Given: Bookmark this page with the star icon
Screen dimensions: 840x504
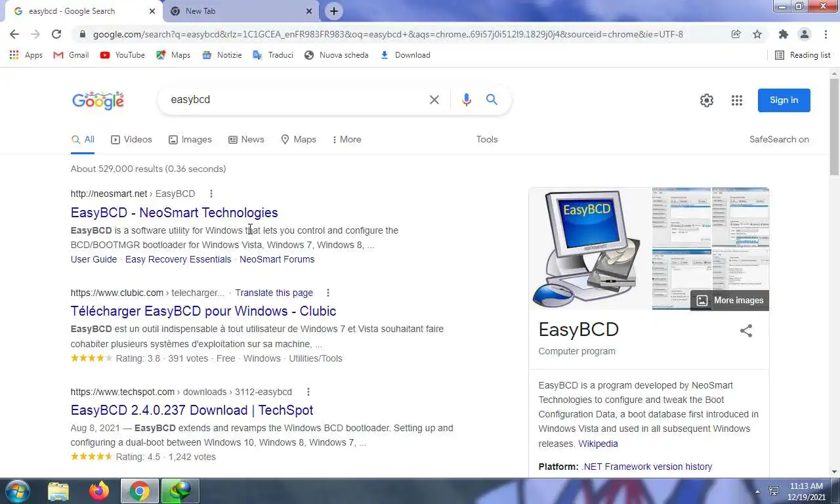Looking at the screenshot, I should click(757, 34).
